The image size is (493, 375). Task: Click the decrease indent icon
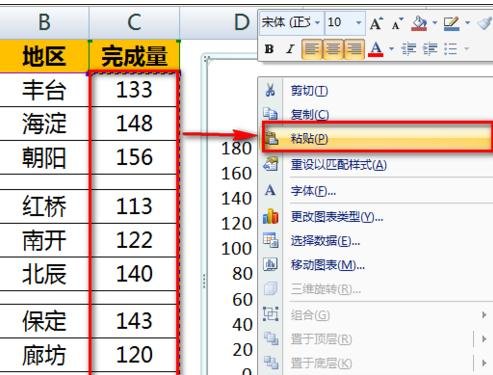click(409, 49)
